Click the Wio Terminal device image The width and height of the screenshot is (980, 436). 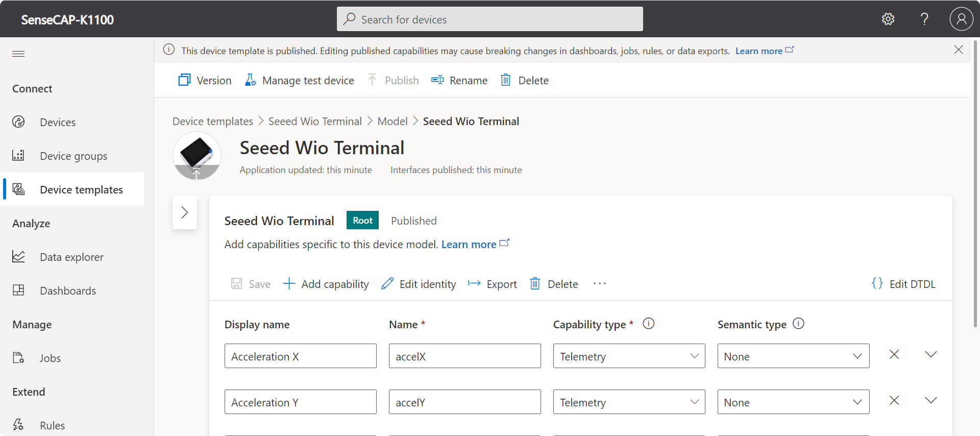coord(197,155)
